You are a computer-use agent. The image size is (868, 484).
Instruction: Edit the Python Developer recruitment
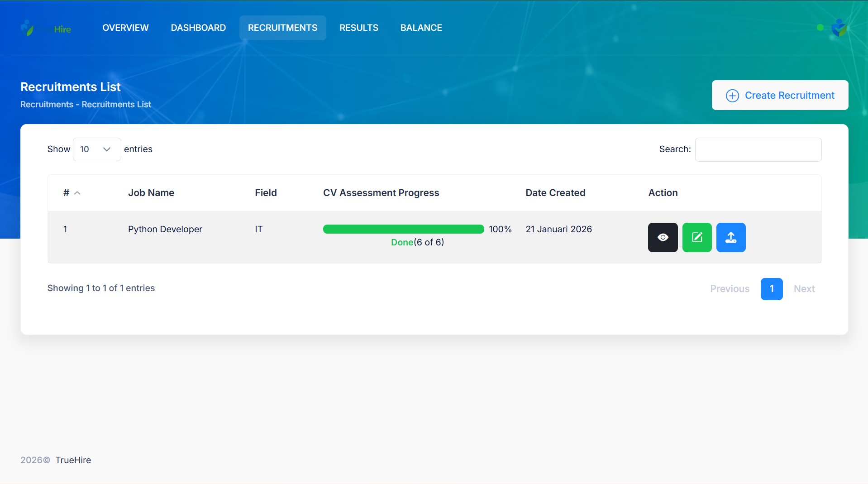(696, 237)
